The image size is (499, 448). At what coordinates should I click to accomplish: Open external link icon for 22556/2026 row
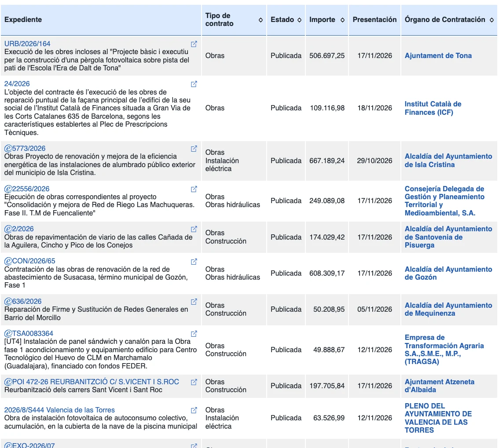pos(194,189)
